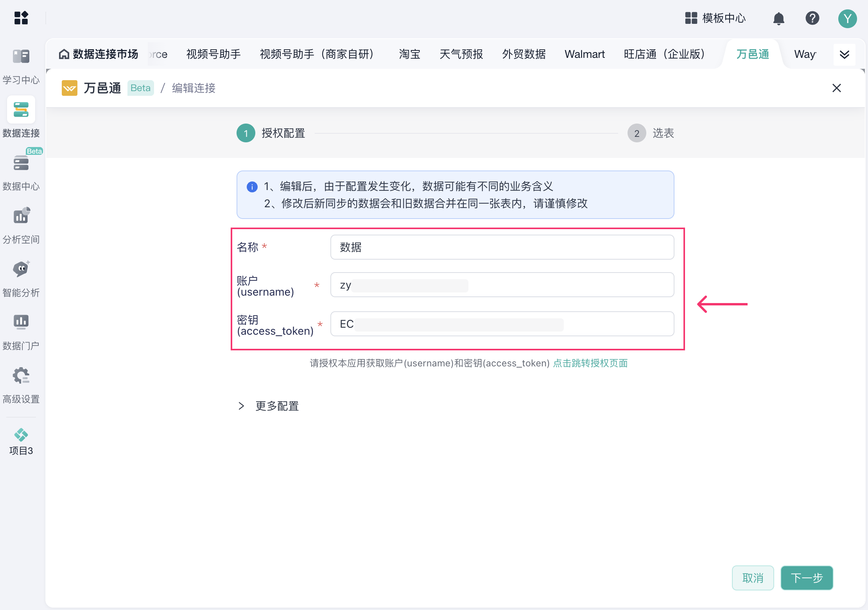868x610 pixels.
Task: Switch to the truncated Way tab
Action: point(805,54)
